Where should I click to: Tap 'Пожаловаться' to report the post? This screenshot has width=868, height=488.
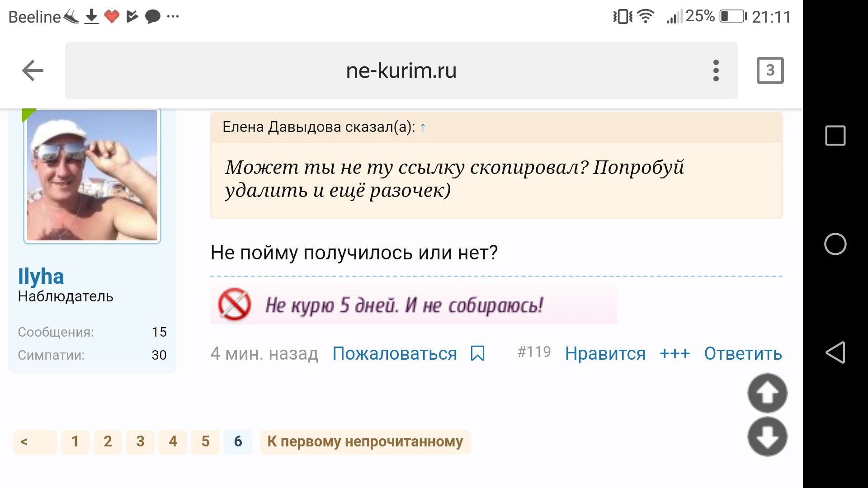pyautogui.click(x=394, y=354)
